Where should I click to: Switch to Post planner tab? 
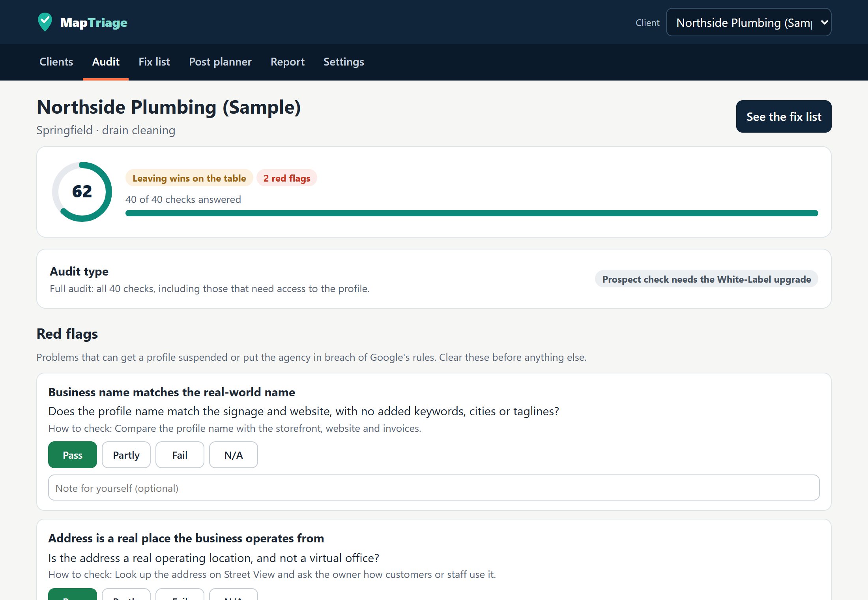220,62
